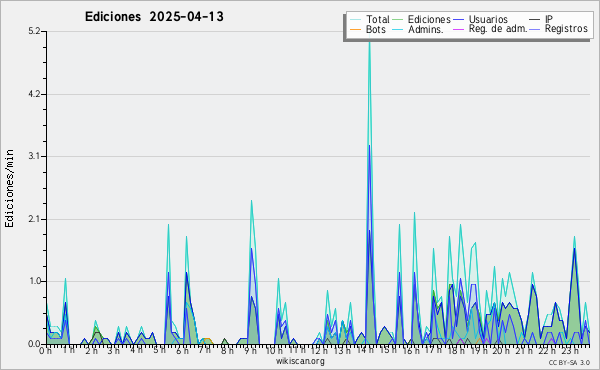Click the 19 h x-axis label

pos(479,351)
